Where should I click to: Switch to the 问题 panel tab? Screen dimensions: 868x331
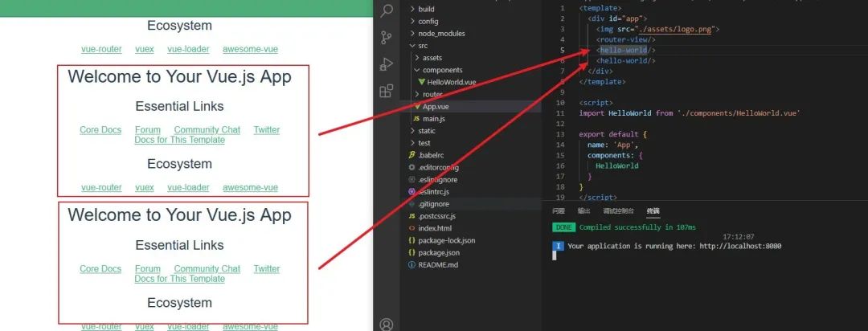559,210
